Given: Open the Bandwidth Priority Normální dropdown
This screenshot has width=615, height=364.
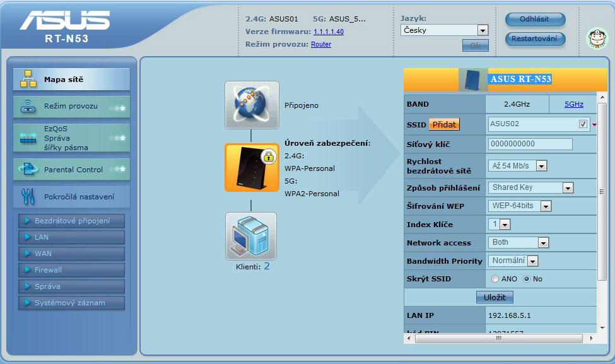Looking at the screenshot, I should [513, 261].
